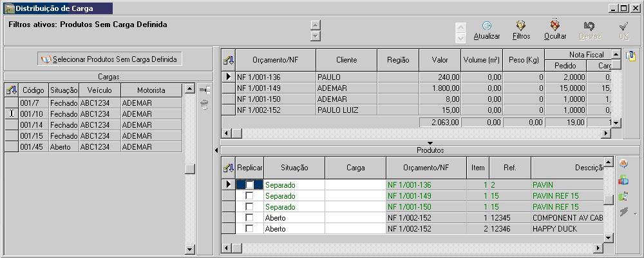
Task: Open dropdown arrow beside the lightning icon
Action: (x=636, y=213)
